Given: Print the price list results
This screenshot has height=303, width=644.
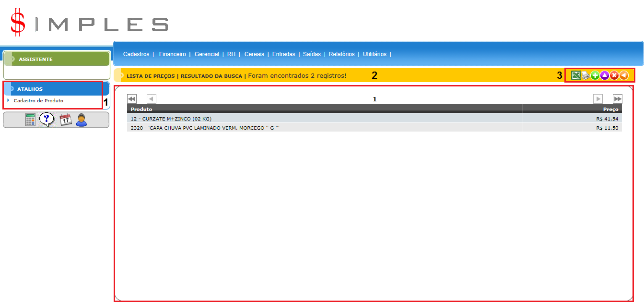Looking at the screenshot, I should tap(585, 75).
